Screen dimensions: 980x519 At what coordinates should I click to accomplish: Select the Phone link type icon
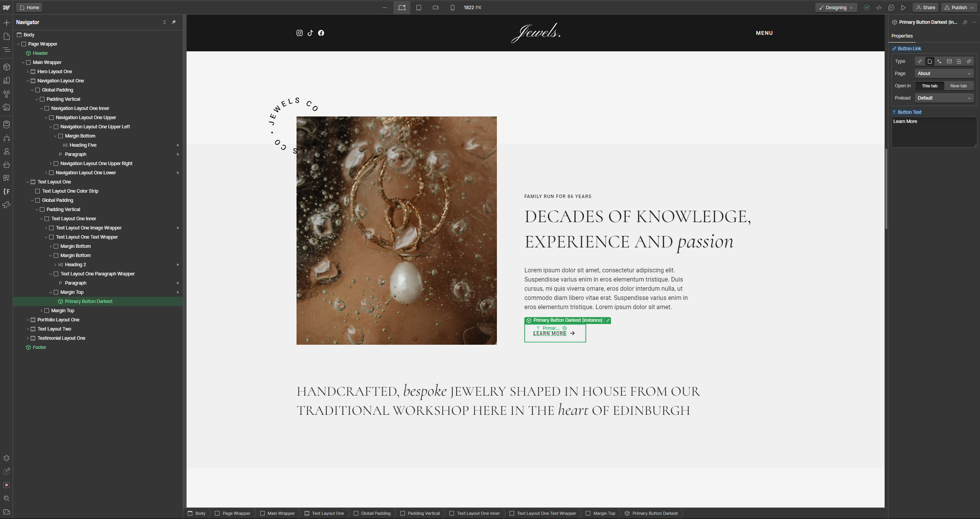coord(939,61)
